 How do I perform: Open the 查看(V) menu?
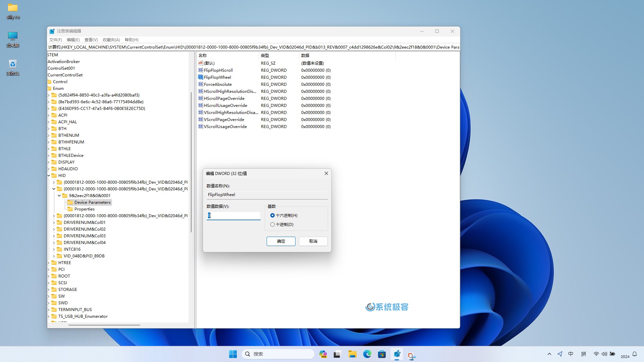(91, 40)
